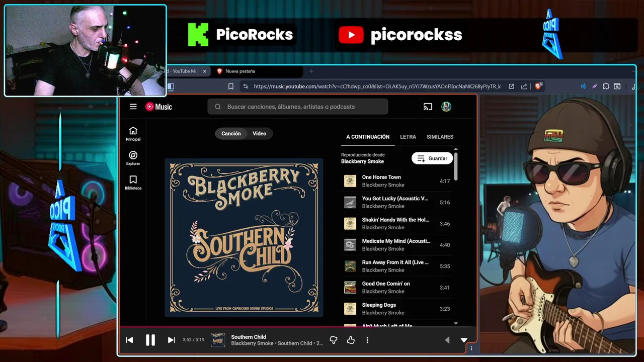
Task: Open the A CONTINUACIÓN tab
Action: tap(368, 137)
